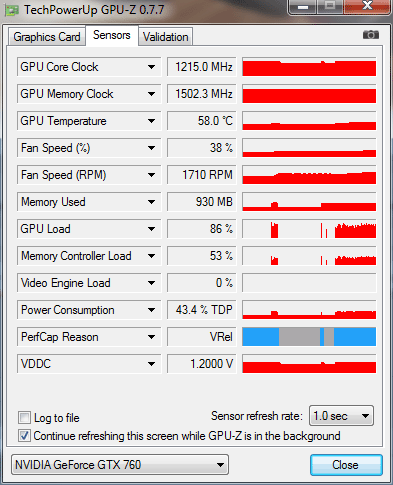Switch to the Graphics Card tab
This screenshot has width=393, height=485.
point(47,37)
